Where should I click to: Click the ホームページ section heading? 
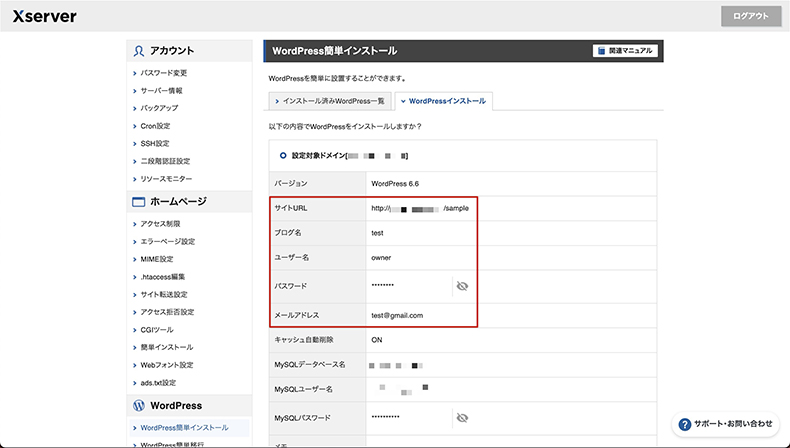point(178,202)
